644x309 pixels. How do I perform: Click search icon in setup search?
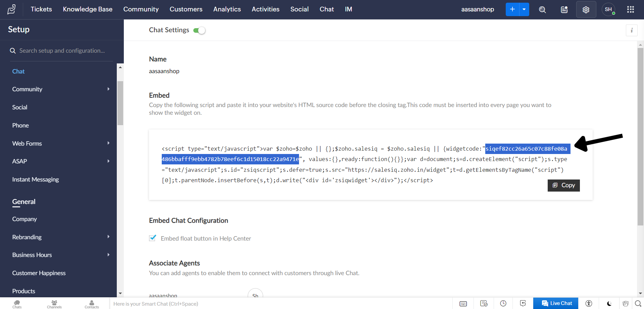pyautogui.click(x=13, y=51)
